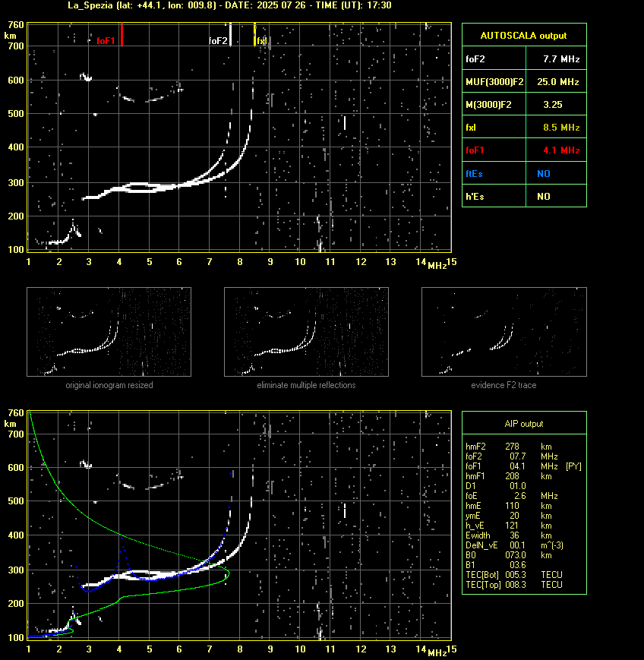644x660 pixels.
Task: Select the TEC[Top] 008.3 TECU row
Action: tap(514, 585)
